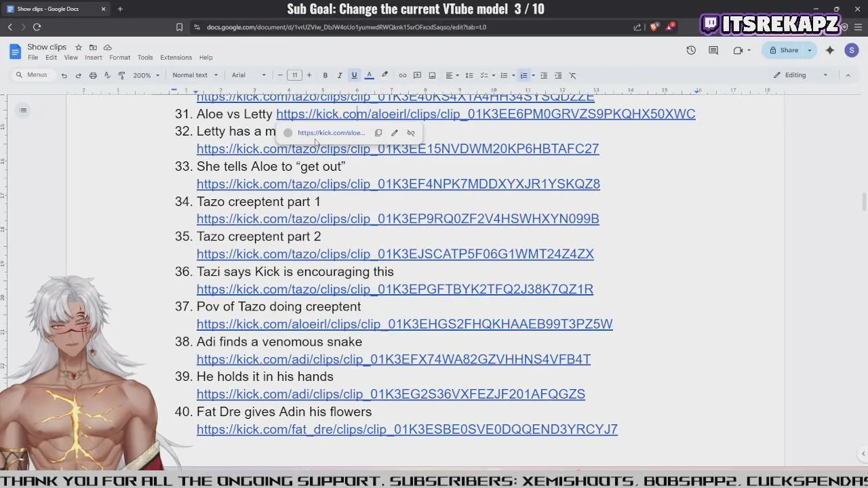The image size is (868, 488).
Task: Toggle the bulleted list button
Action: [x=504, y=75]
